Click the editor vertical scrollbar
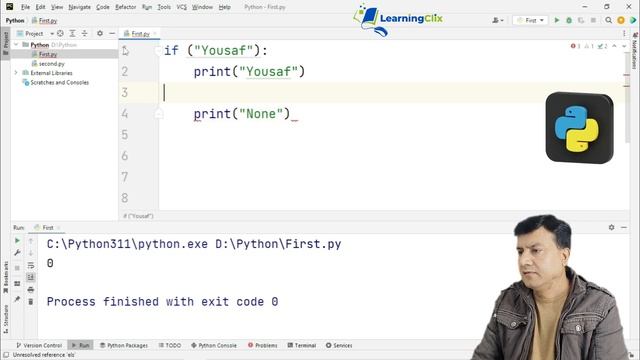 tap(627, 98)
